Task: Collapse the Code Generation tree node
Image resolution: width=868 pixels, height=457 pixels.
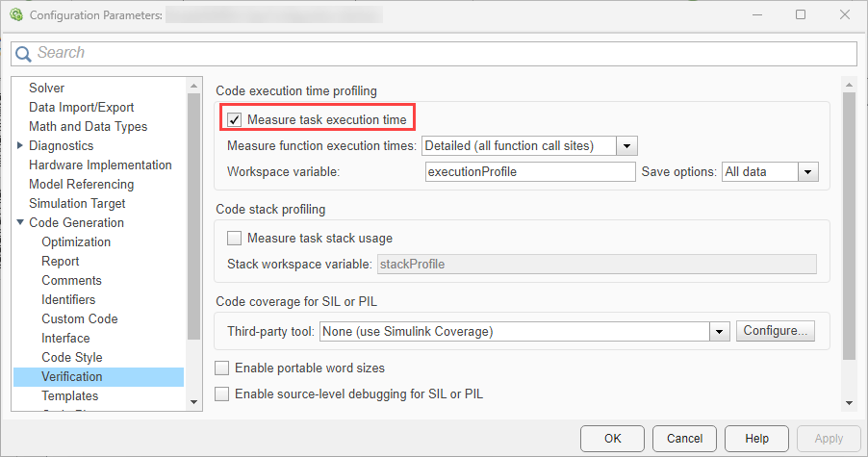Action: [21, 222]
